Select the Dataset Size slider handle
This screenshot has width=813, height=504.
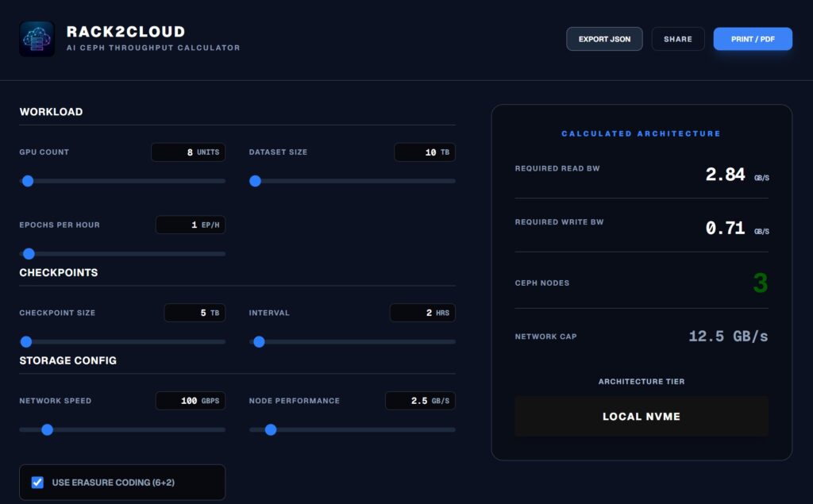256,181
